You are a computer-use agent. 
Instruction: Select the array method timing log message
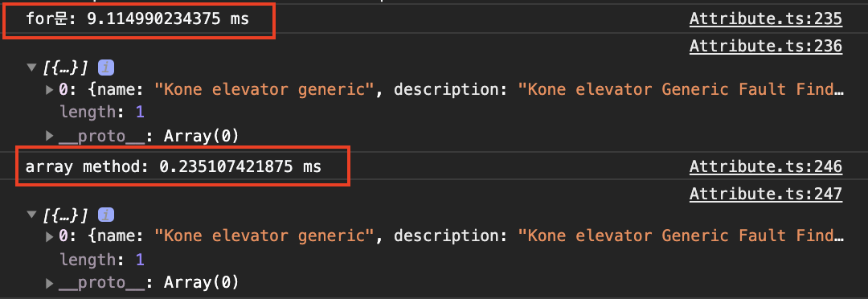click(174, 166)
